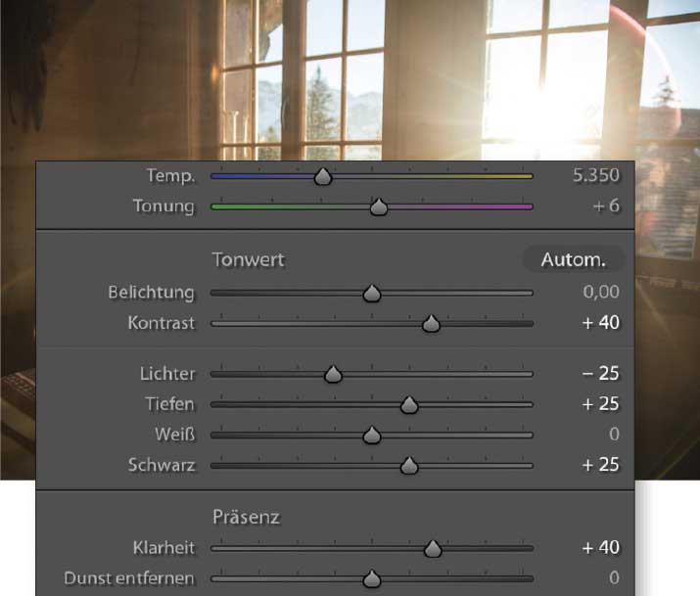Select the Tonung value field +6
Image resolution: width=700 pixels, height=596 pixels.
(x=606, y=206)
